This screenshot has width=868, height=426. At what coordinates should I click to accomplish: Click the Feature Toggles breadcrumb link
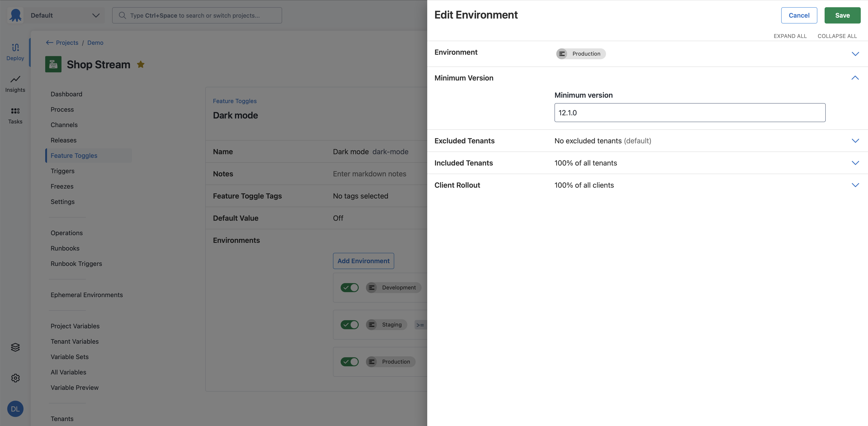click(x=235, y=101)
